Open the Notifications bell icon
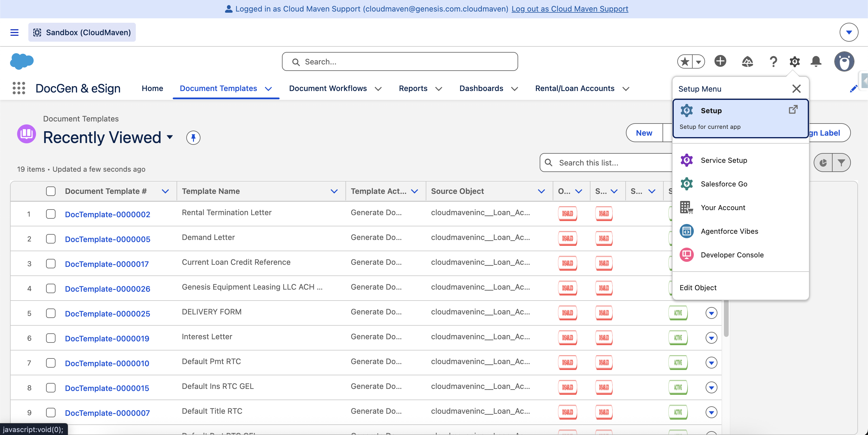 click(816, 61)
